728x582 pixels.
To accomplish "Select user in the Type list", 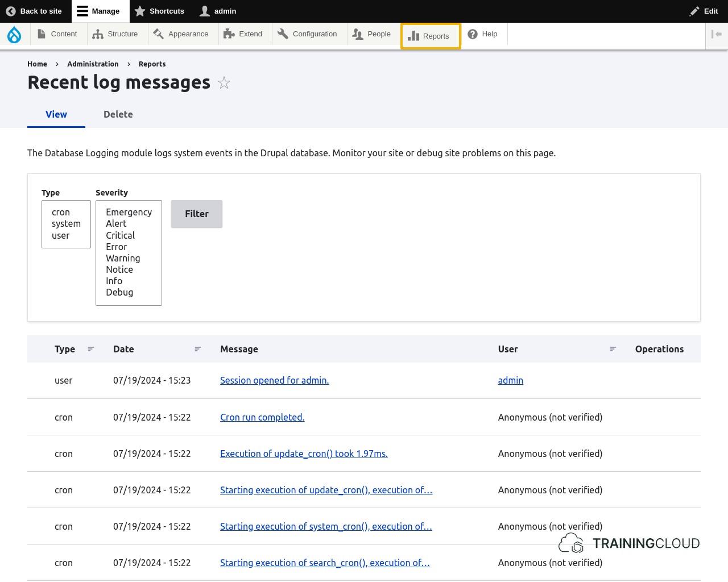I will click(x=66, y=235).
